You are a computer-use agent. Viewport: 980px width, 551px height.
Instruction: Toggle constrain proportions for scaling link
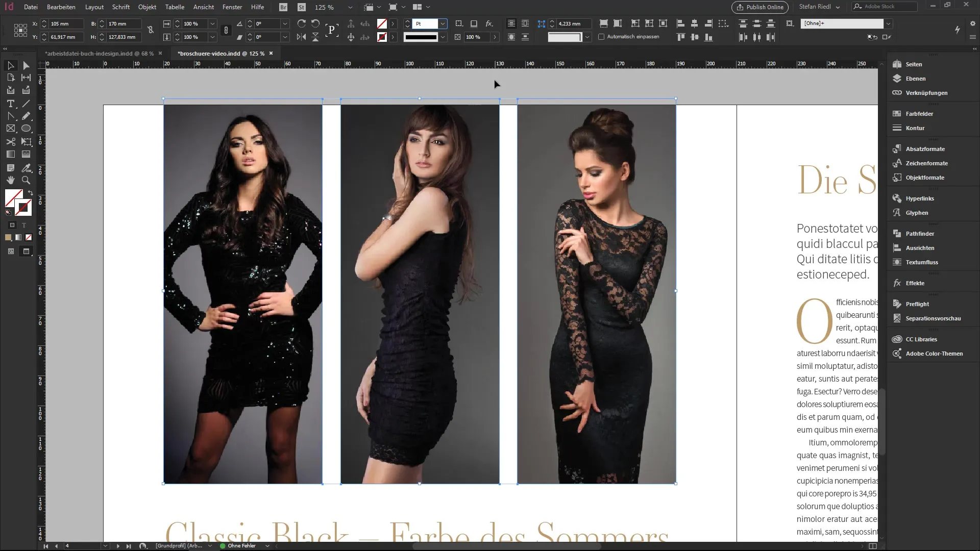click(x=226, y=30)
